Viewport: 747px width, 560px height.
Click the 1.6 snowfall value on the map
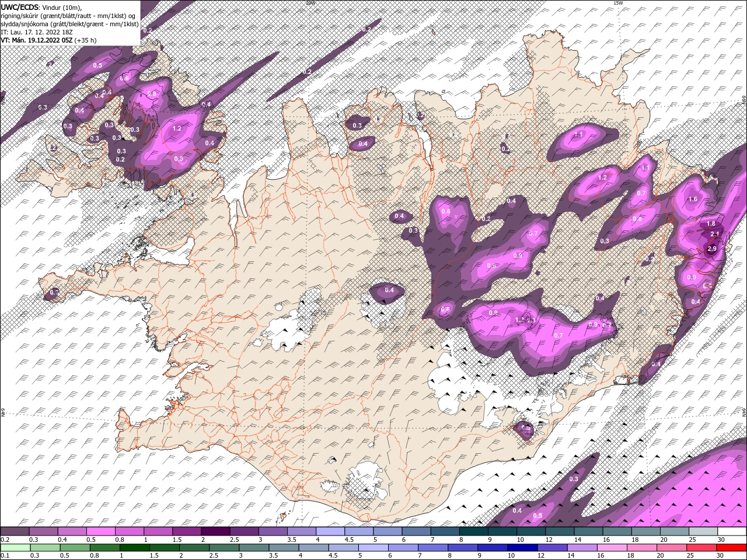693,199
